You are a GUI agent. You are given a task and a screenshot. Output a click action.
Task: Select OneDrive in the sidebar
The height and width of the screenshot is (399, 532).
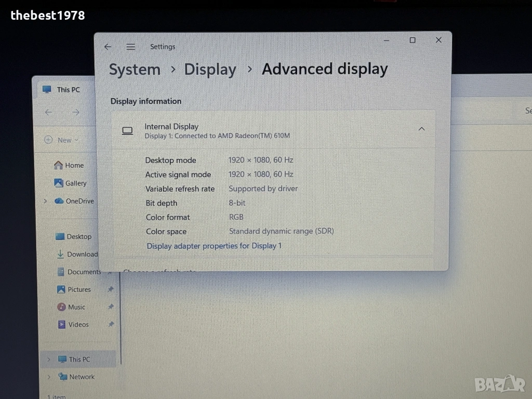point(79,201)
